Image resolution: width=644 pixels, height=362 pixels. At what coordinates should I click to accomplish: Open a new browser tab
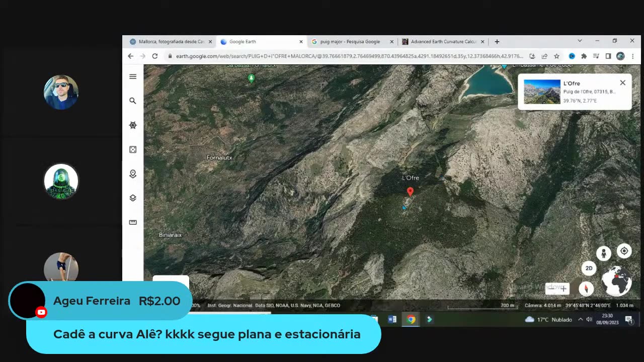pos(497,42)
